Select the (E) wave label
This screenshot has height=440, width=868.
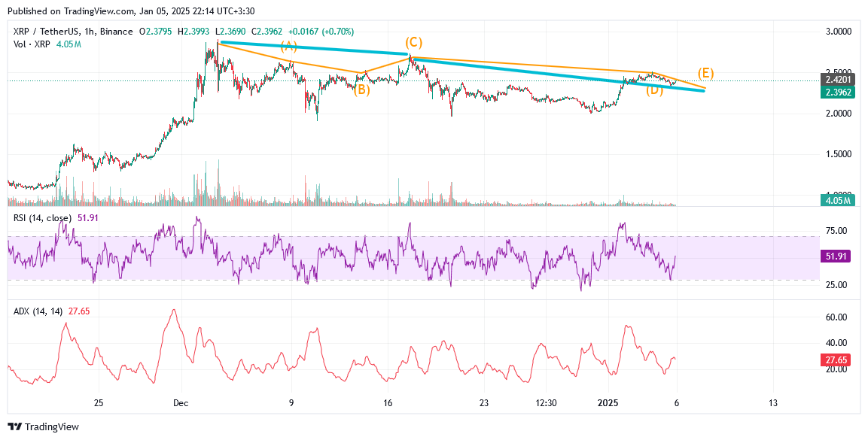pos(705,73)
